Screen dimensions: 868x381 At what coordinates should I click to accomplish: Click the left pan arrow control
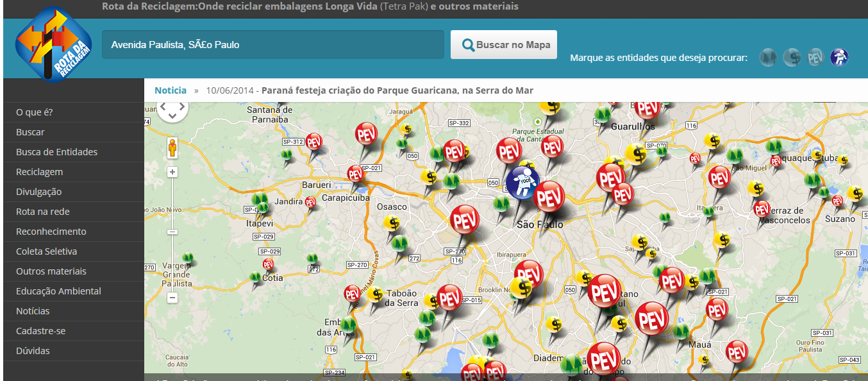(163, 106)
